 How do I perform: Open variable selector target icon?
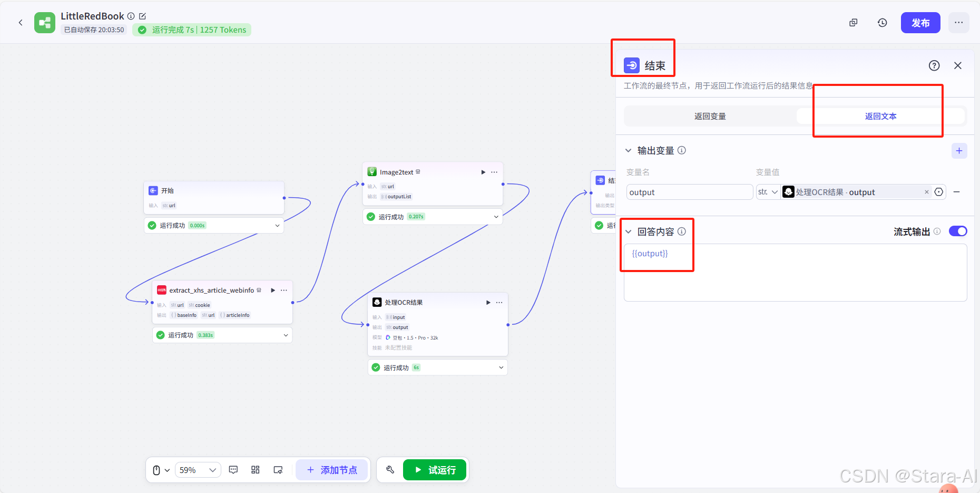pyautogui.click(x=939, y=192)
